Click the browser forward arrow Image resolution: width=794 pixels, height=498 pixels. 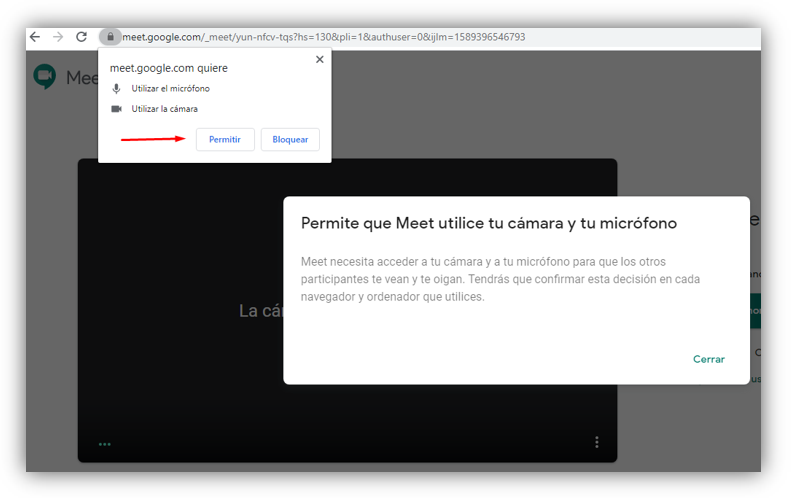tap(58, 37)
